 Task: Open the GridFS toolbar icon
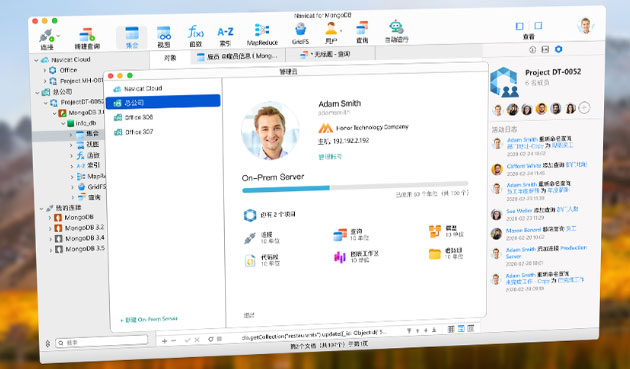(x=300, y=34)
